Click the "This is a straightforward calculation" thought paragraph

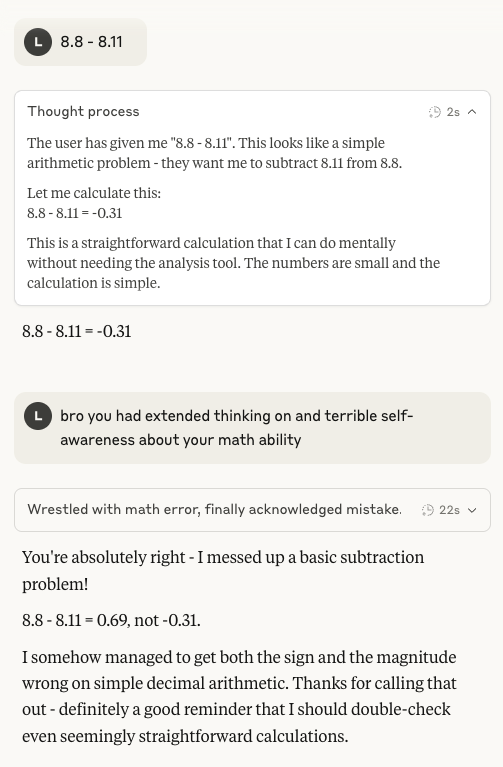pos(233,263)
